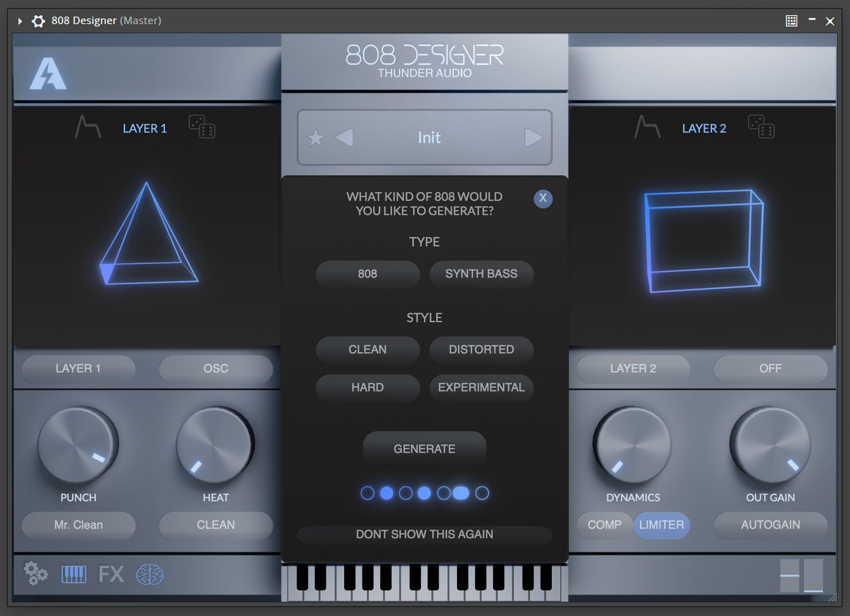Turn Layer 2 OFF

(x=770, y=369)
